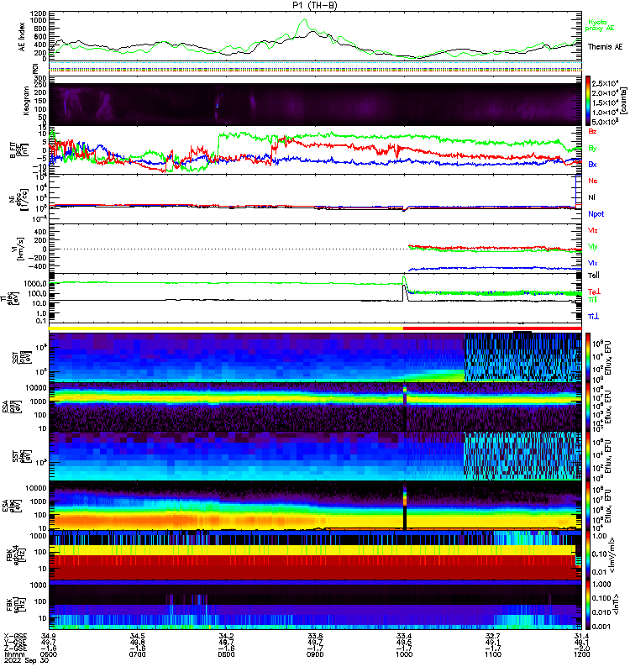This screenshot has width=630, height=672.
Task: Select the blue "Vix" velocity legend entry
Action: click(x=593, y=263)
